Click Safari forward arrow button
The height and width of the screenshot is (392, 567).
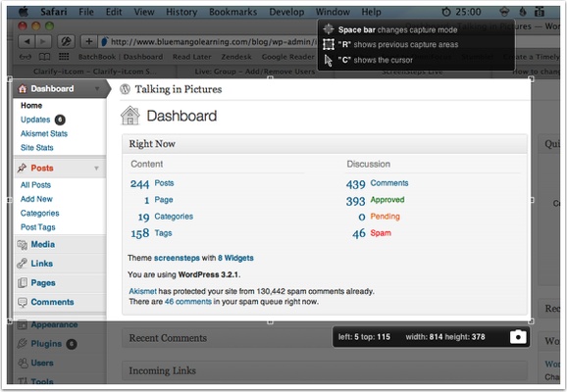tap(43, 41)
